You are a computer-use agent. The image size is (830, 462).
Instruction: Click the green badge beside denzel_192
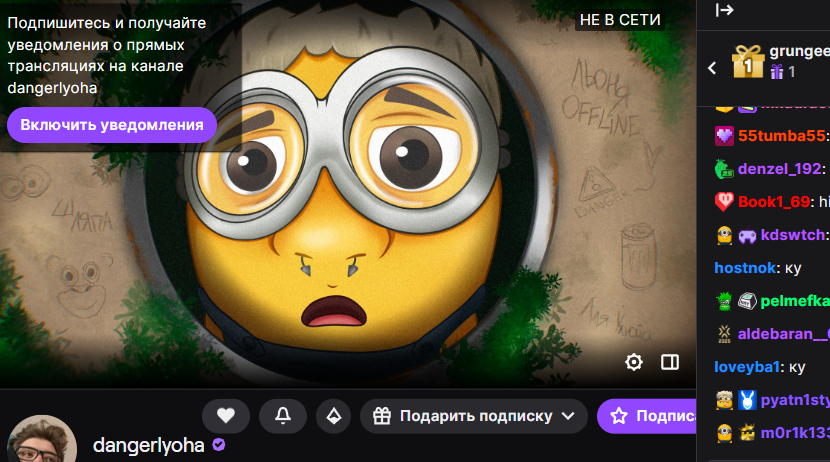(724, 169)
